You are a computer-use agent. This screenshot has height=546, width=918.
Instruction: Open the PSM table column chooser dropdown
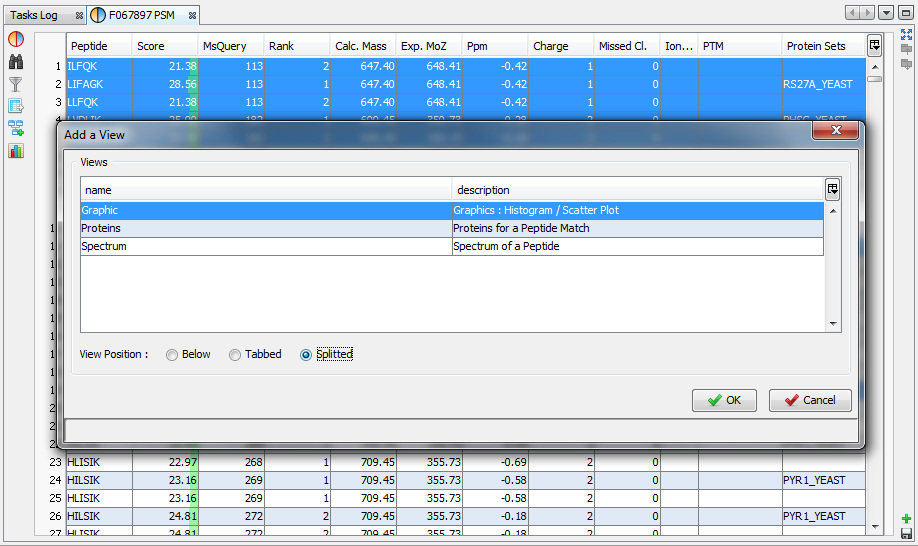click(x=874, y=46)
